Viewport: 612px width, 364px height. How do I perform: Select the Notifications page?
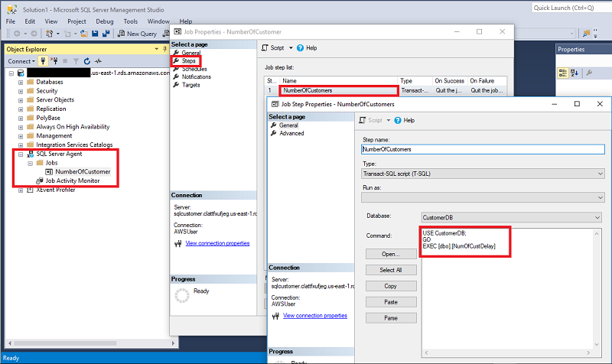(x=196, y=77)
